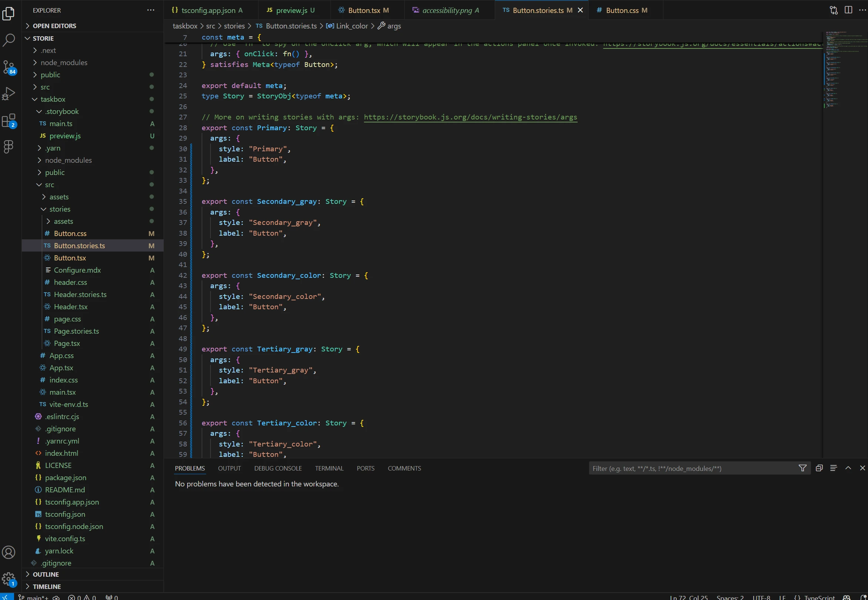The image size is (868, 600).
Task: Open the Search view in activity bar
Action: [9, 40]
